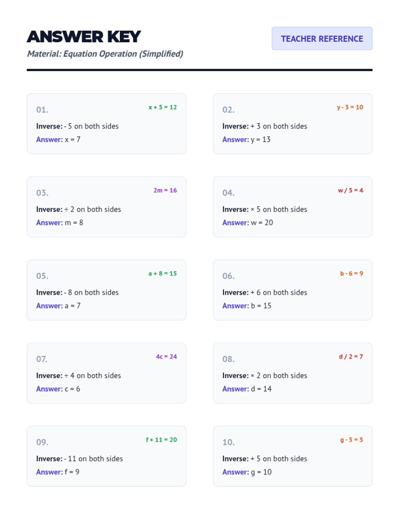Click the w / 5 = 4 equation label
Screen dimensions: 399x532
tap(350, 190)
